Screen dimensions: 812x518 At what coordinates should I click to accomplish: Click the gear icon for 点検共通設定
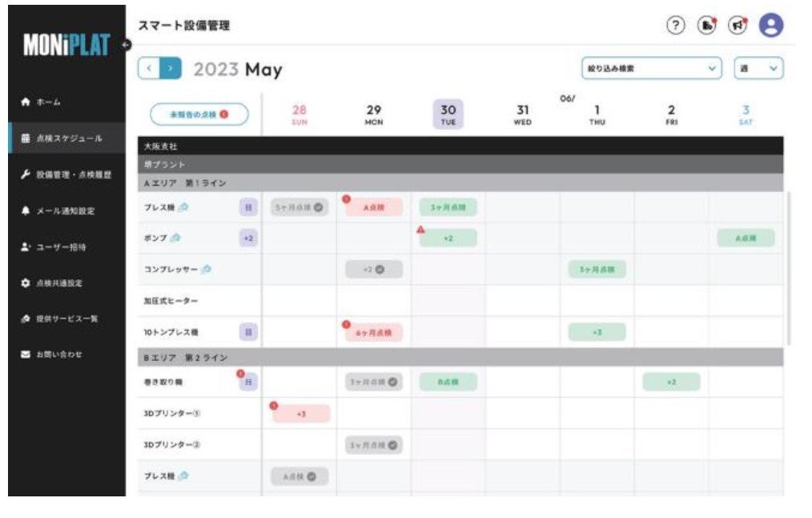point(25,283)
